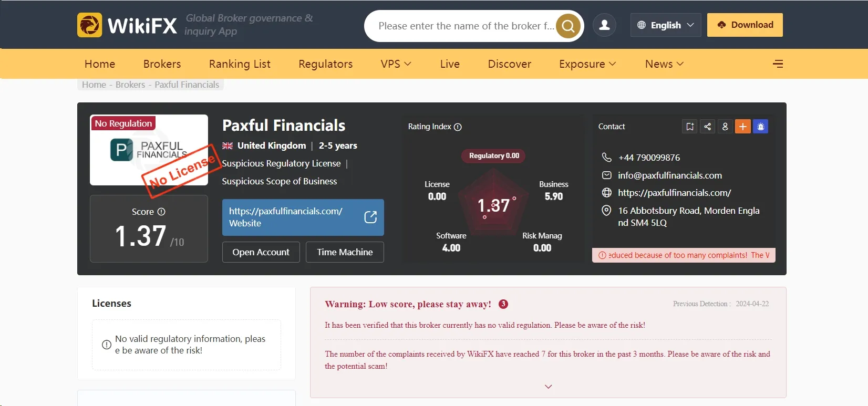Image resolution: width=868 pixels, height=406 pixels.
Task: Click the WikiFX logo icon
Action: 89,25
